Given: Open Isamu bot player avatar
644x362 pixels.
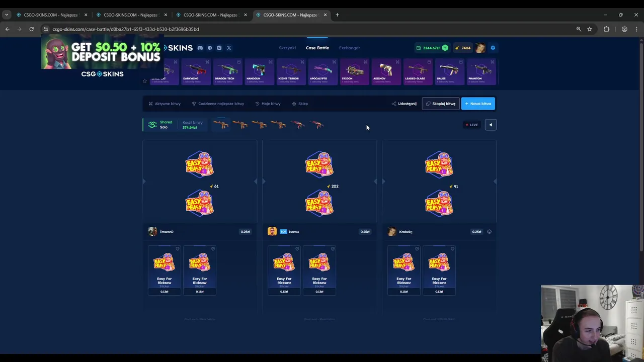Looking at the screenshot, I should (x=272, y=231).
